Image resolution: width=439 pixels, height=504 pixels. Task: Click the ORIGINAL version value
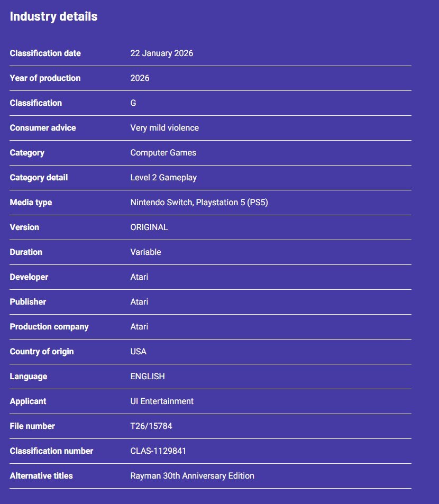(149, 227)
